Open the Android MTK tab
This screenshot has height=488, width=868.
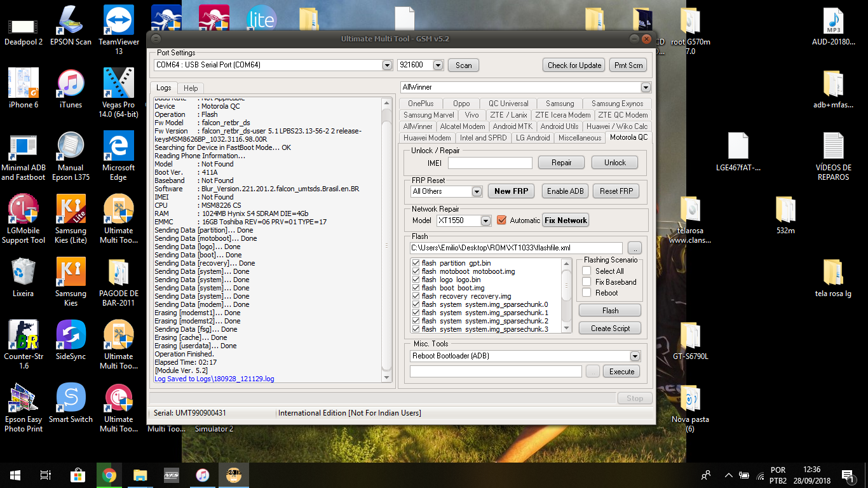[x=513, y=126]
